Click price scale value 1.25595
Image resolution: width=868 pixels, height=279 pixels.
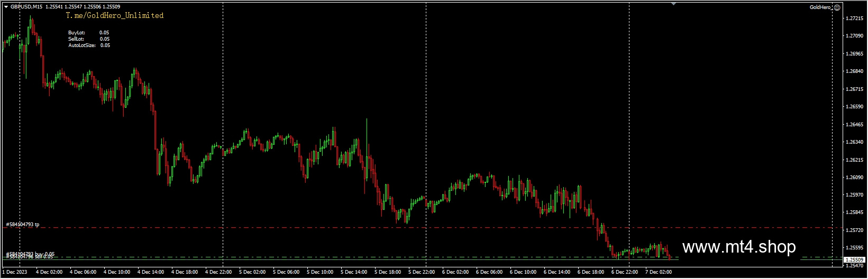854,248
